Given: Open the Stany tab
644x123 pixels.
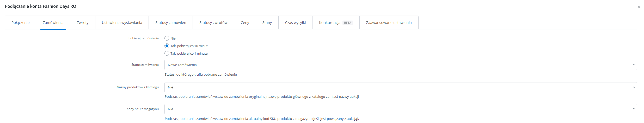Looking at the screenshot, I should pyautogui.click(x=267, y=23).
